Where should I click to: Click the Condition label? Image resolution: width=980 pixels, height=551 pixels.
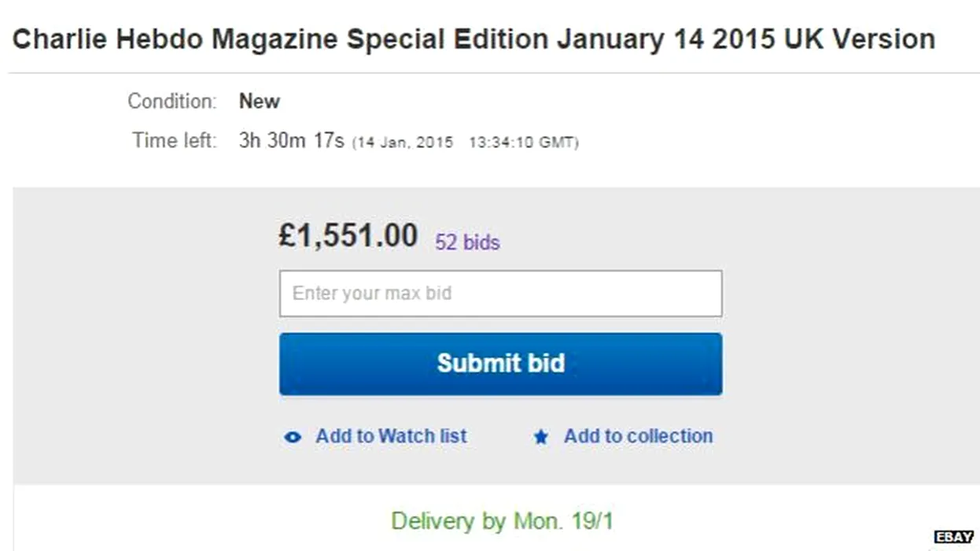click(x=171, y=102)
